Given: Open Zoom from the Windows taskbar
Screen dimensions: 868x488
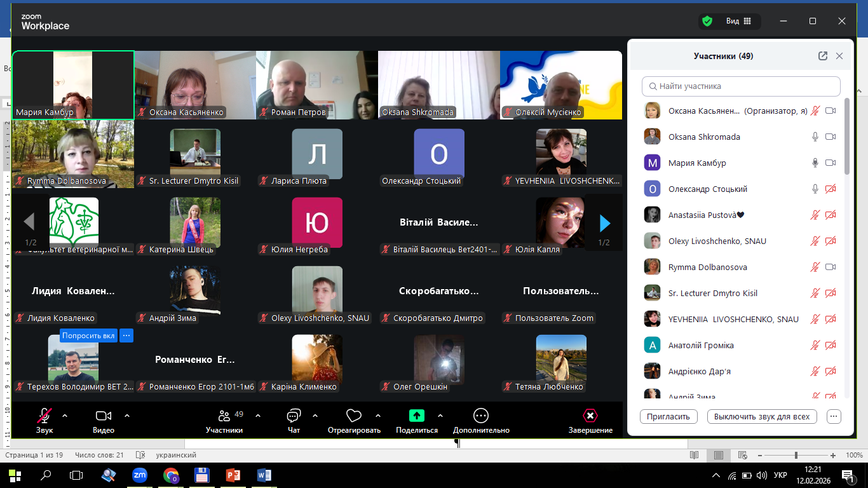Looking at the screenshot, I should point(139,475).
